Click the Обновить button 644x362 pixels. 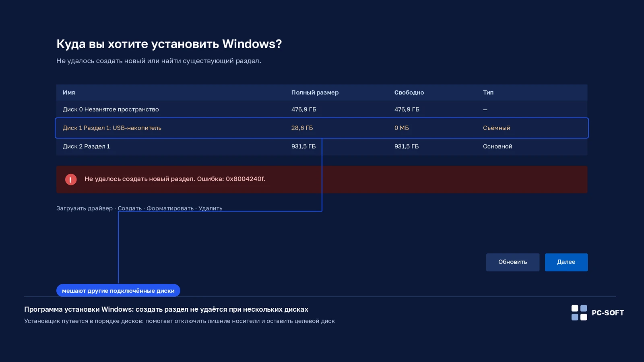click(x=513, y=262)
